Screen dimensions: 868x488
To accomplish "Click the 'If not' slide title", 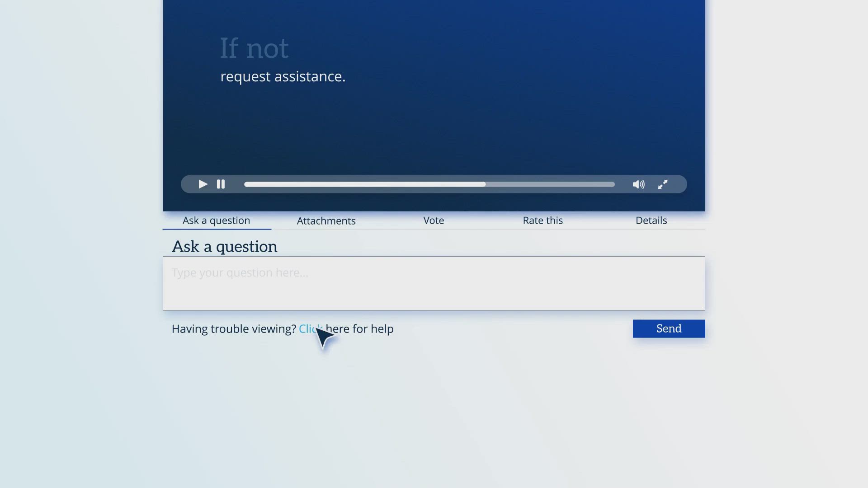I will coord(254,48).
